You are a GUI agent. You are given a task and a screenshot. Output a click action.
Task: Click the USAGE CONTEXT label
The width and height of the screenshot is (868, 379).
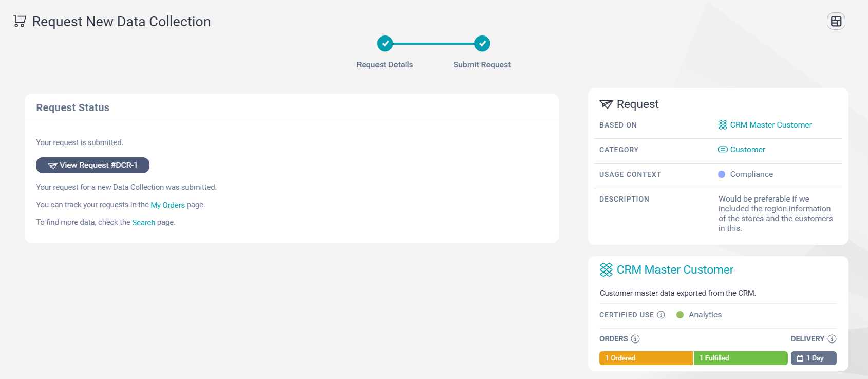[x=630, y=174]
